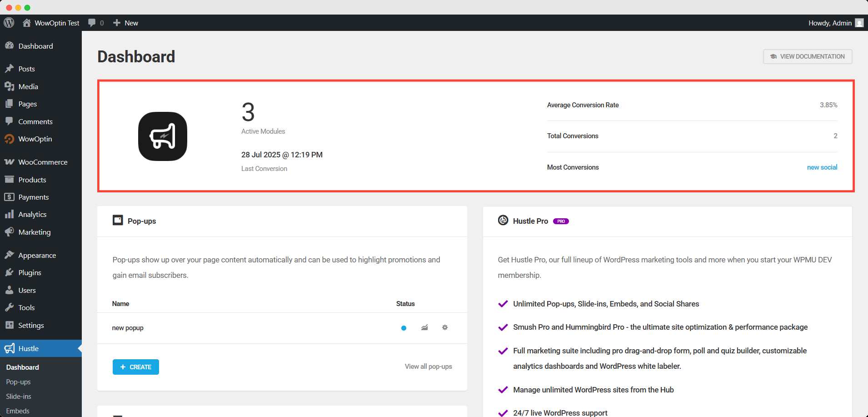868x417 pixels.
Task: Click the Appearance brush icon
Action: (9, 255)
